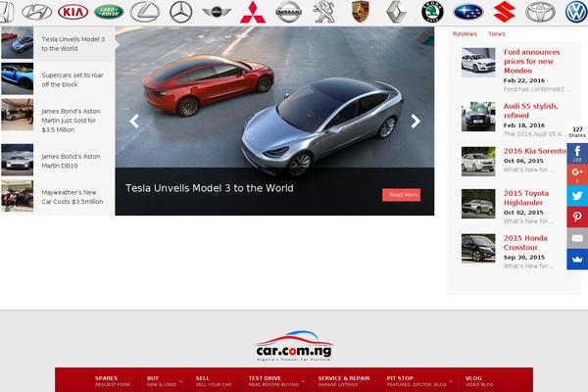Click the Supercars slide thumbnail image

18,78
